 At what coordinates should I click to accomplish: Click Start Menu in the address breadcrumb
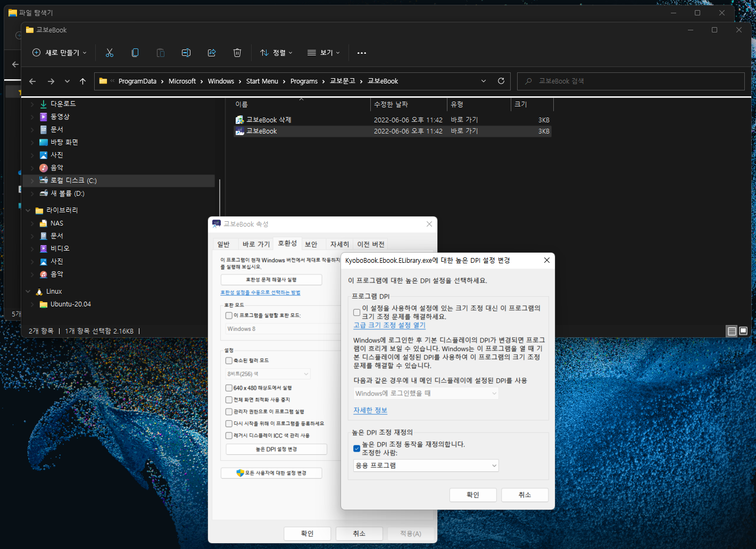(262, 81)
